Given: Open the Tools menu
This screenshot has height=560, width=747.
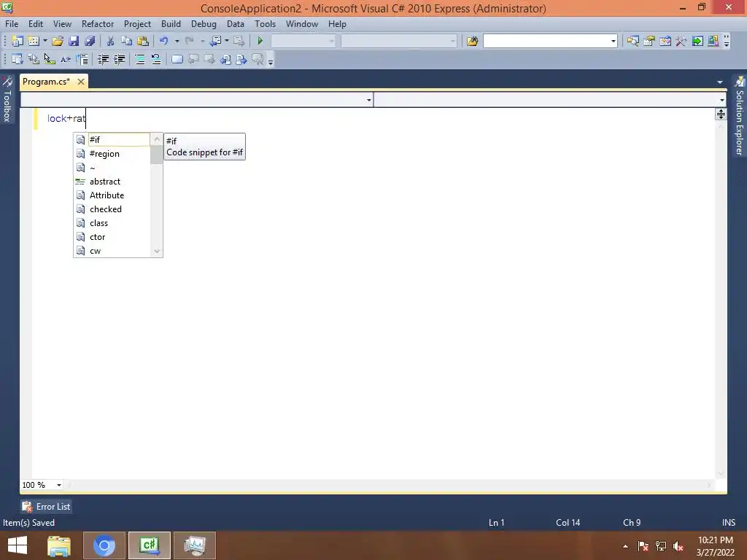Looking at the screenshot, I should 265,24.
